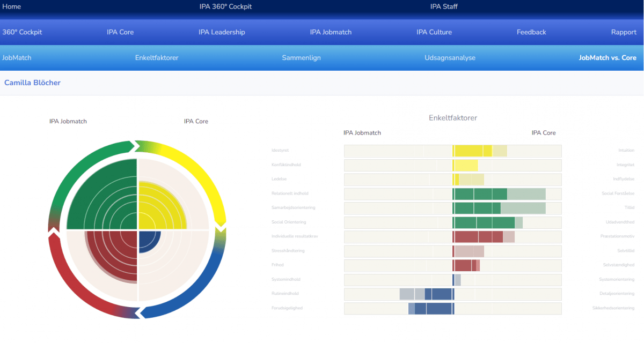Go to IPA 360° Cockpit in top bar
The image size is (644, 343).
(225, 6)
